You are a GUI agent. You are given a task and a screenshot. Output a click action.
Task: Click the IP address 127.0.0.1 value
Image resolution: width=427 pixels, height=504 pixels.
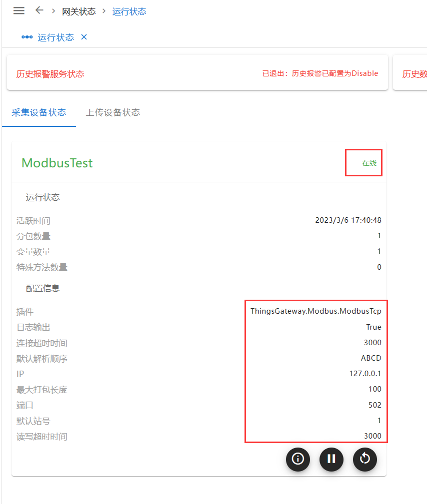(x=365, y=374)
